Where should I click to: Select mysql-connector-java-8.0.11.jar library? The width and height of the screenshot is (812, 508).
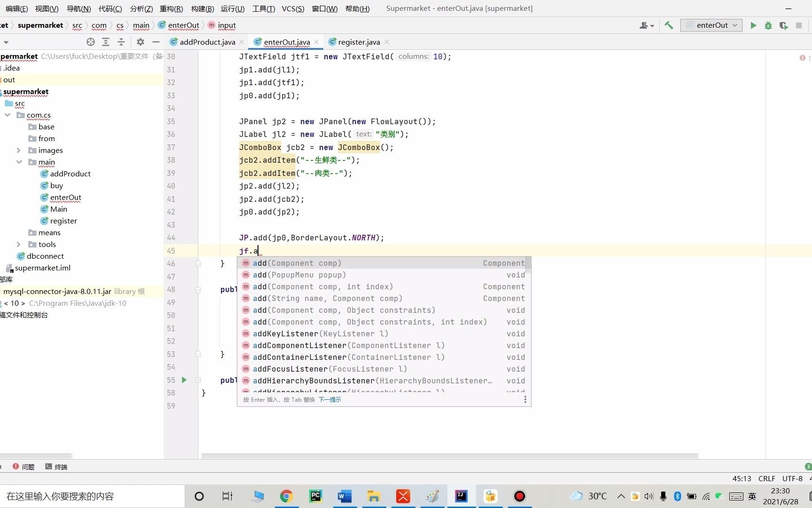point(57,291)
